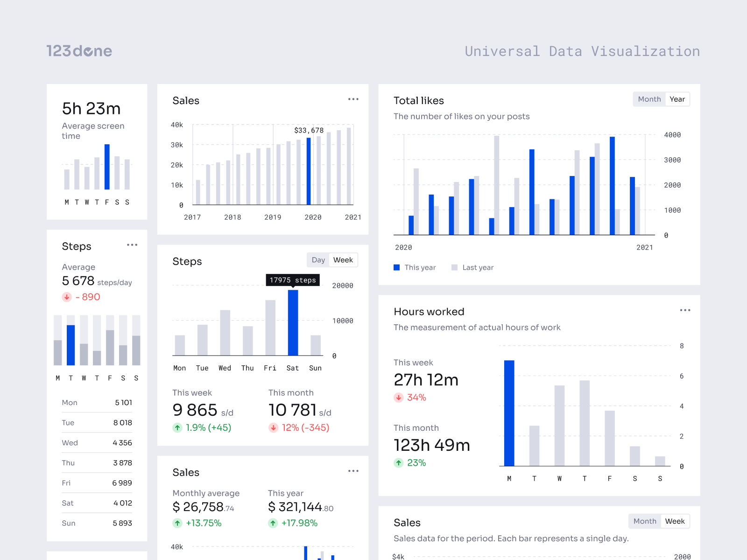Click the highlighted Saturday bar in Steps chart

pos(293,322)
